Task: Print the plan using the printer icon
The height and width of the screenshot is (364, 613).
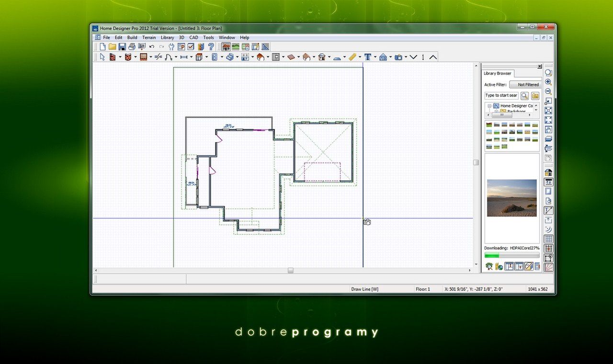Action: point(132,46)
